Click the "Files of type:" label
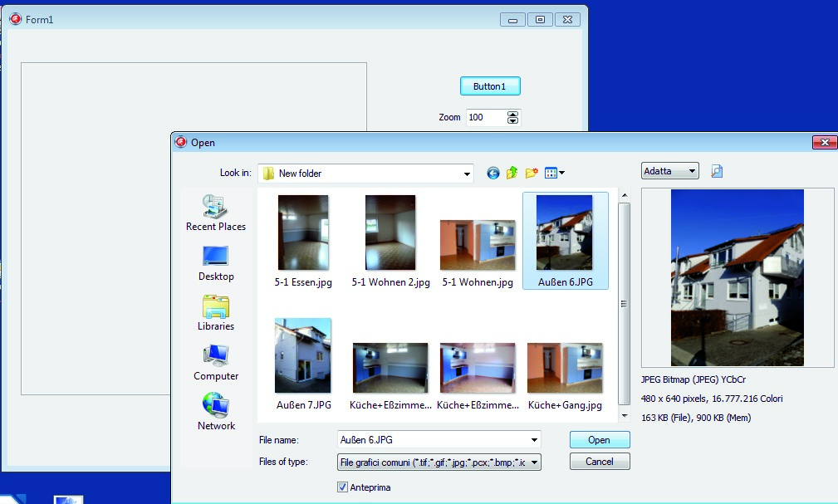838x504 pixels. pos(283,462)
